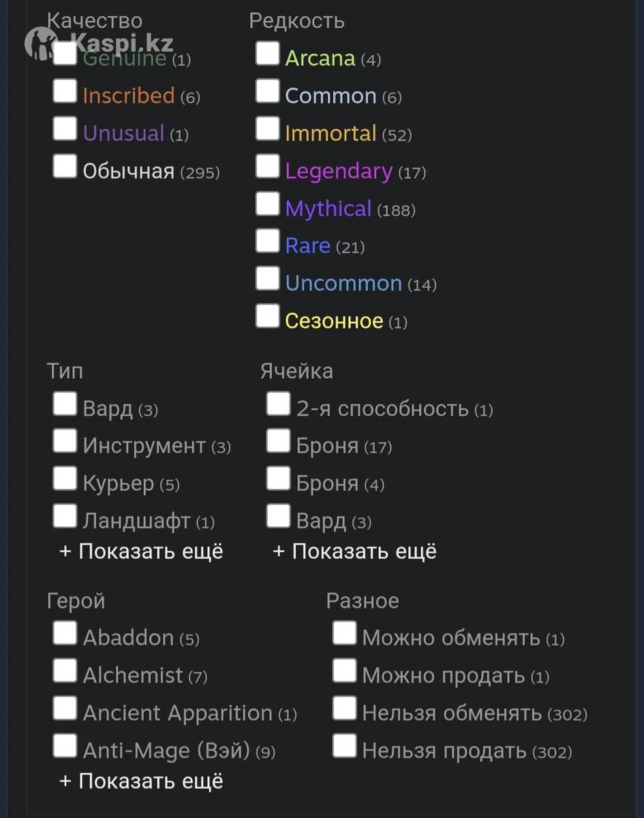
Task: Click the Rare rarity label
Action: click(307, 246)
